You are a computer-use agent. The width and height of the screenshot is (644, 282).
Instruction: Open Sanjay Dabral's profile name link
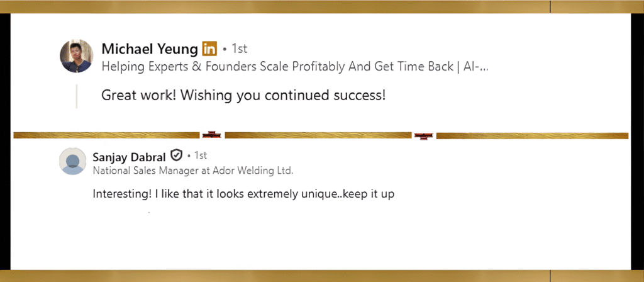[x=130, y=155]
